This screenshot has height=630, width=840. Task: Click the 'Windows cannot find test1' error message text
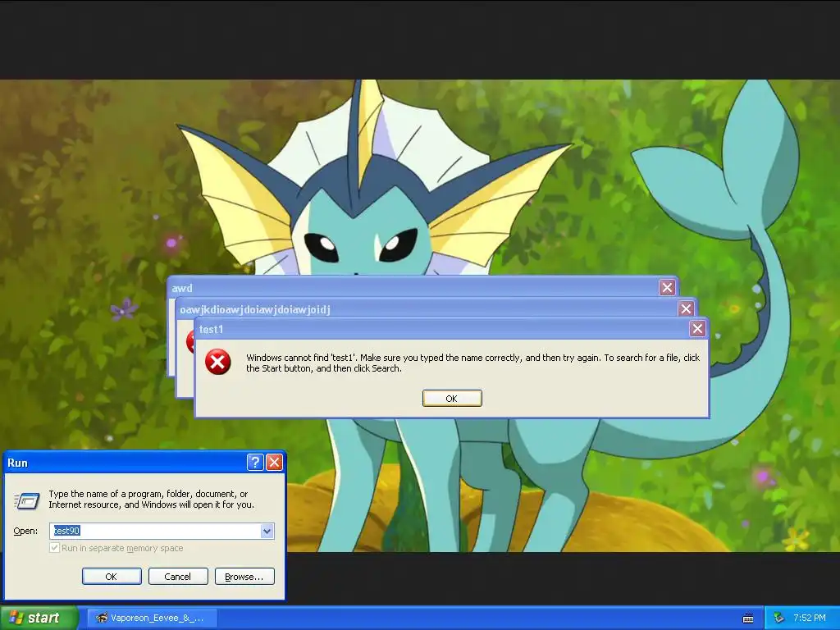pyautogui.click(x=473, y=363)
